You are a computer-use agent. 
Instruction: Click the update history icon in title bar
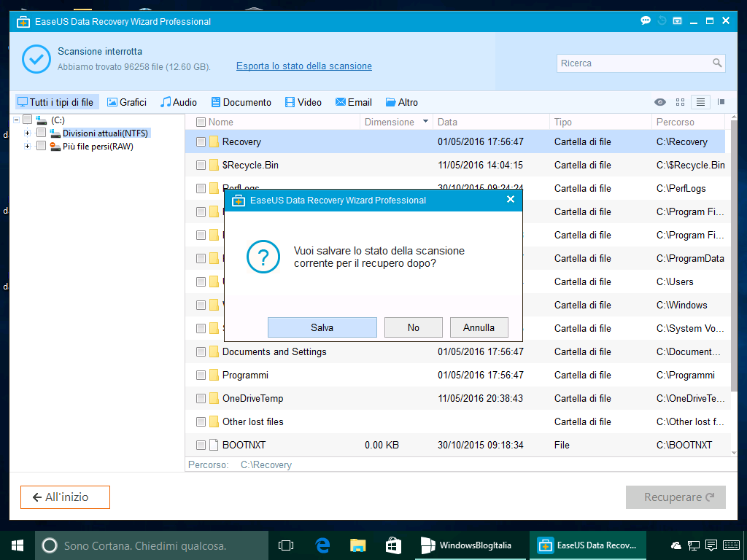tap(662, 20)
